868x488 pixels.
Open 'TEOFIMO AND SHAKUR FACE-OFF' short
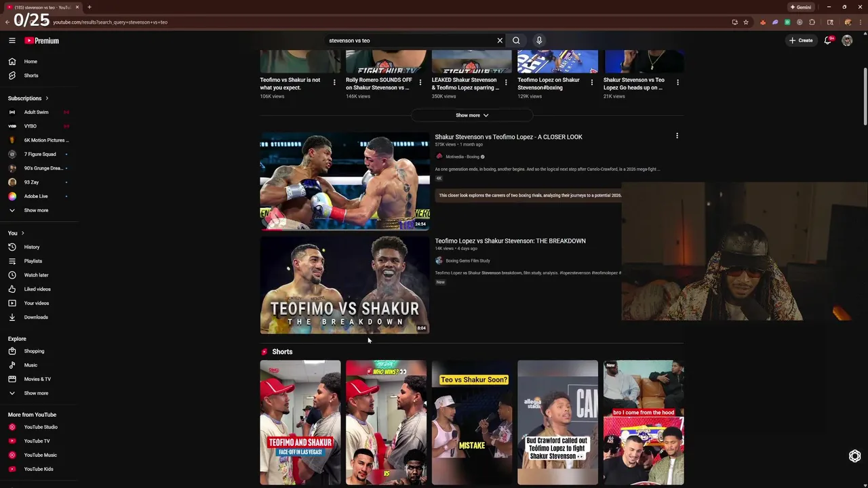click(300, 422)
